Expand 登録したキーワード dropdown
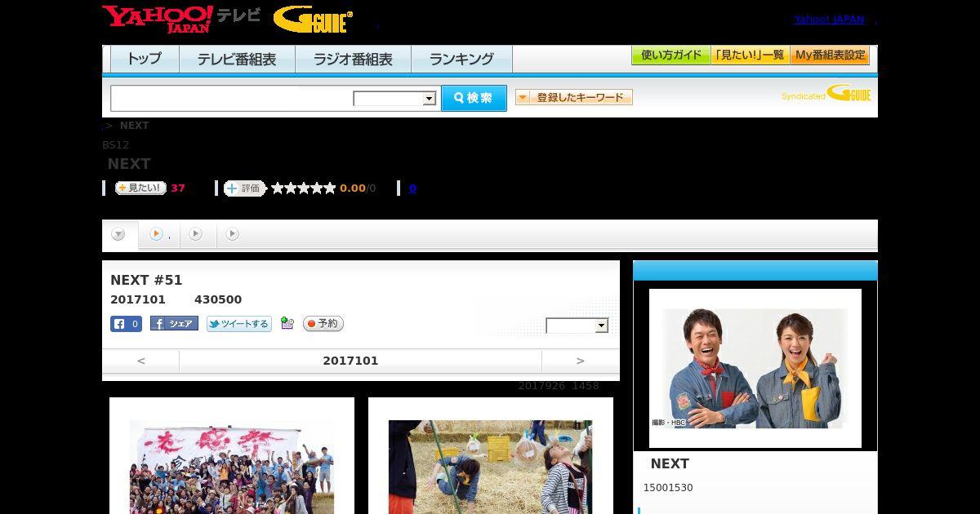Screen dimensions: 980x514 pyautogui.click(x=574, y=97)
